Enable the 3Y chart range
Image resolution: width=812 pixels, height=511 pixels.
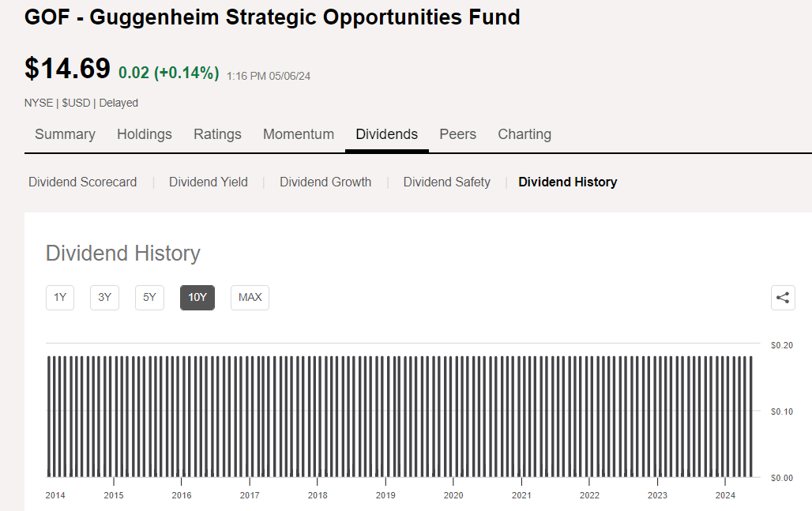104,298
